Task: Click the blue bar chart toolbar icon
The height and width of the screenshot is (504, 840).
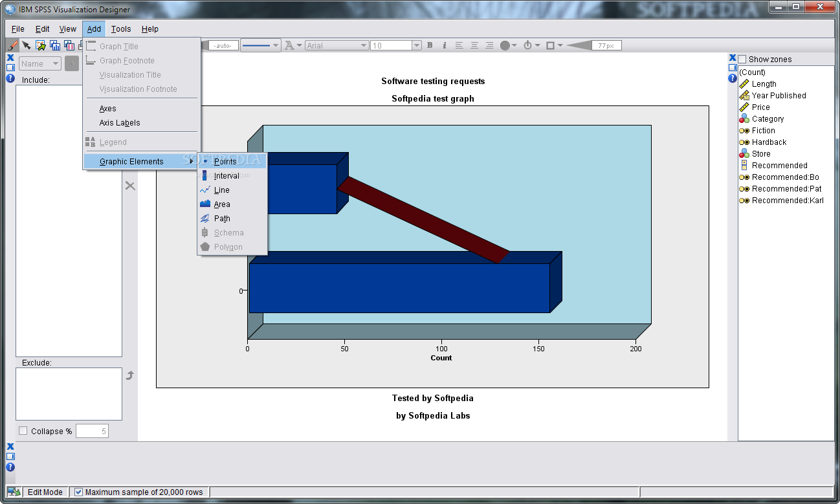Action: [55, 45]
